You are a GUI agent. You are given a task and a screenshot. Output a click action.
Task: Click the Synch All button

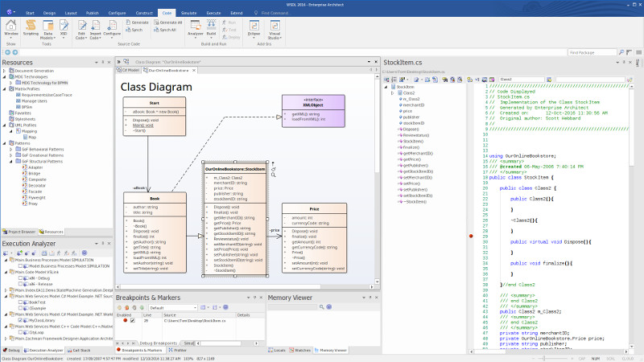(x=165, y=30)
